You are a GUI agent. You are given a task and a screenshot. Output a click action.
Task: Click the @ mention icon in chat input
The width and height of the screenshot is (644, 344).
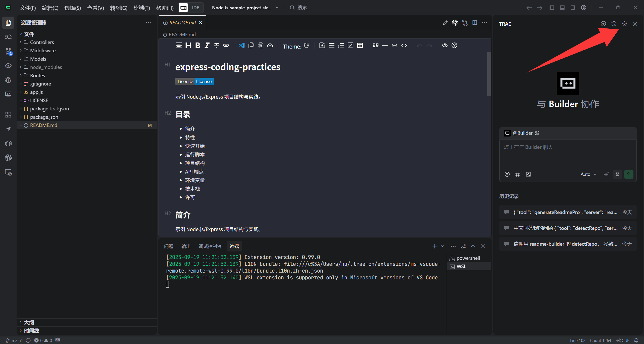(507, 174)
